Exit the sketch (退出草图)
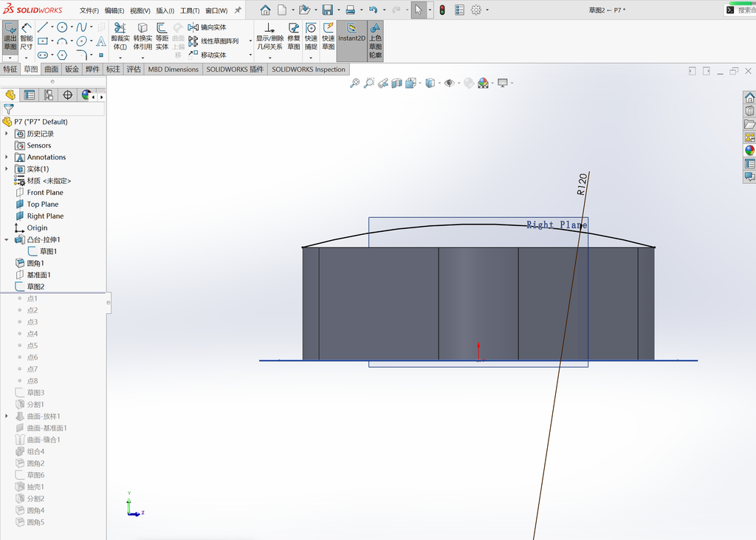The width and height of the screenshot is (756, 540). tap(10, 36)
